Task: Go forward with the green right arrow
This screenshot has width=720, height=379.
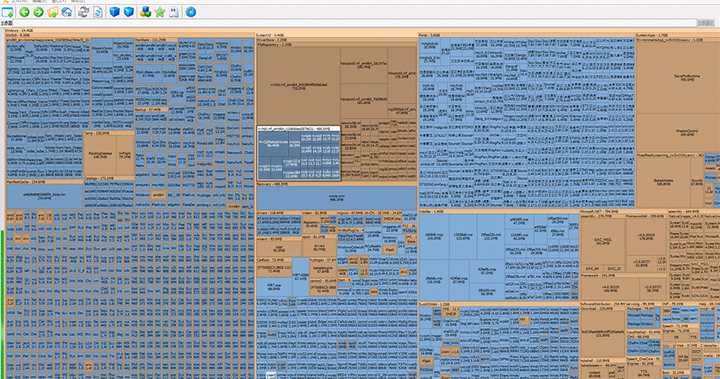Action: (39, 12)
